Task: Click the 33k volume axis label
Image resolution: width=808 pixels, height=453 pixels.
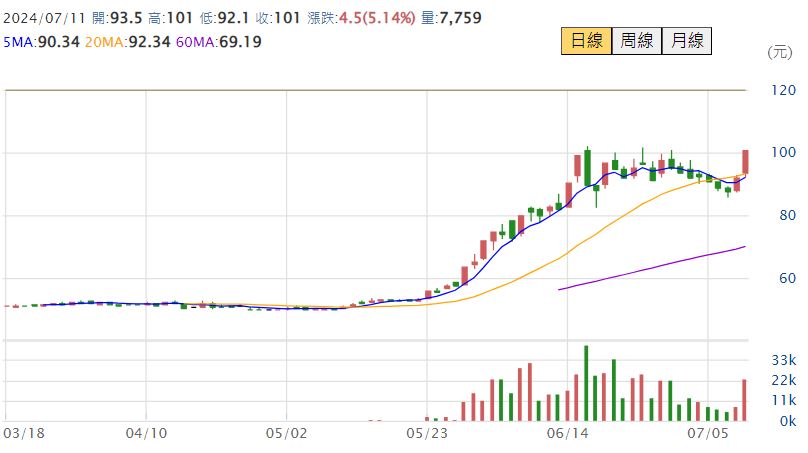Action: [x=784, y=360]
